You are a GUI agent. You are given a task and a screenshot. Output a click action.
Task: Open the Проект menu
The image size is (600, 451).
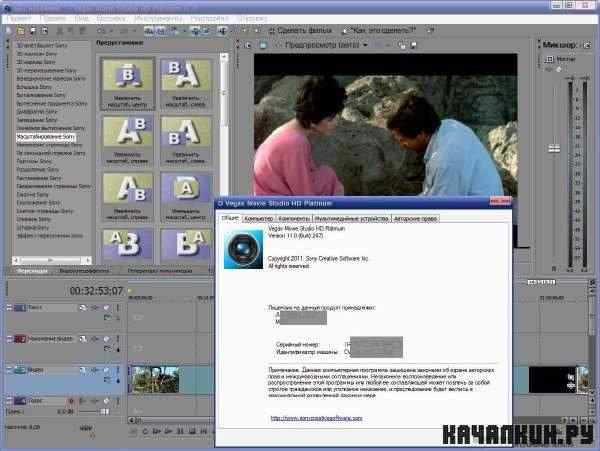pos(20,18)
